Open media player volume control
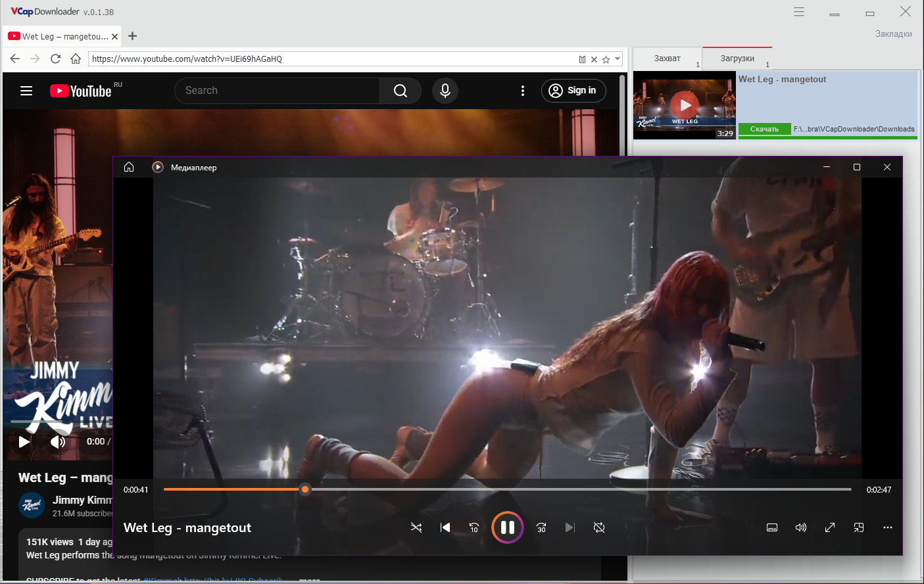This screenshot has height=584, width=924. point(800,527)
